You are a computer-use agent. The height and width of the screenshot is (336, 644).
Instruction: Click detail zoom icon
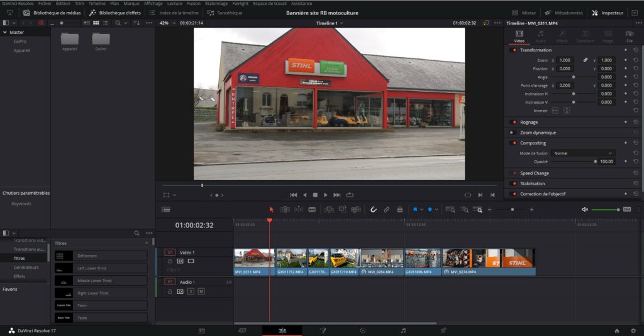(x=465, y=210)
